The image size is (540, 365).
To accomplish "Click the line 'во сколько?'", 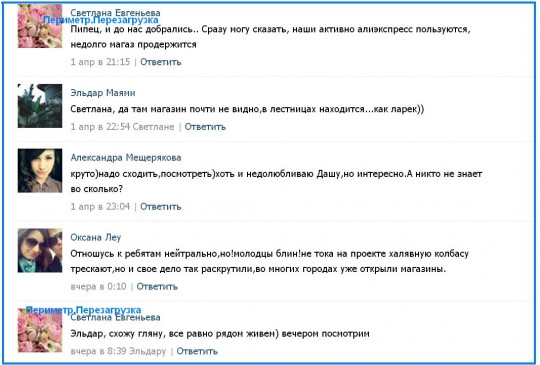I will coord(97,189).
